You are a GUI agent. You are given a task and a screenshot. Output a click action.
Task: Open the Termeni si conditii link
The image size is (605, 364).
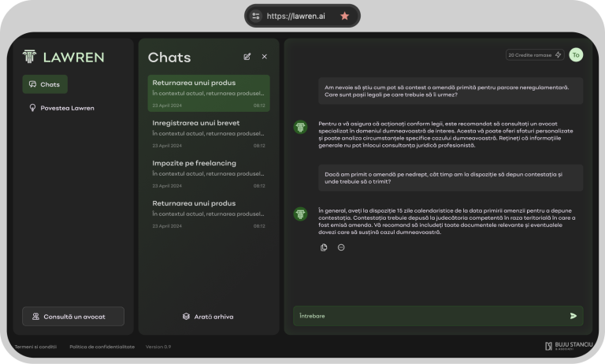(x=35, y=347)
